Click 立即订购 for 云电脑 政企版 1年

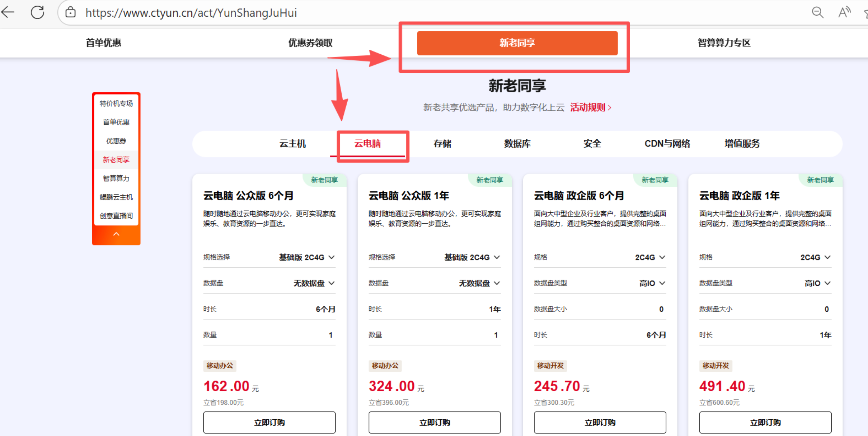pos(765,422)
